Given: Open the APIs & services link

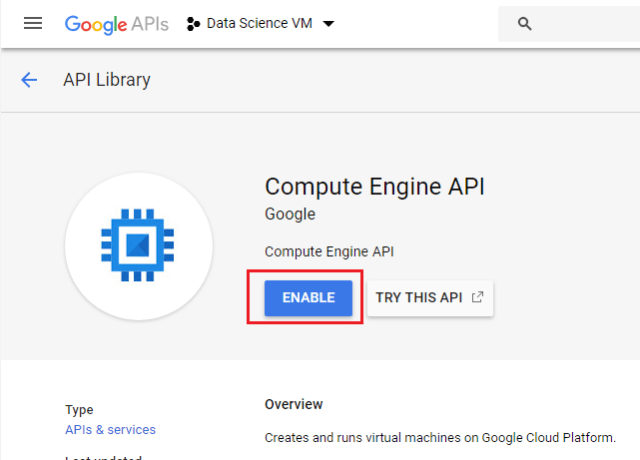Looking at the screenshot, I should click(x=110, y=429).
